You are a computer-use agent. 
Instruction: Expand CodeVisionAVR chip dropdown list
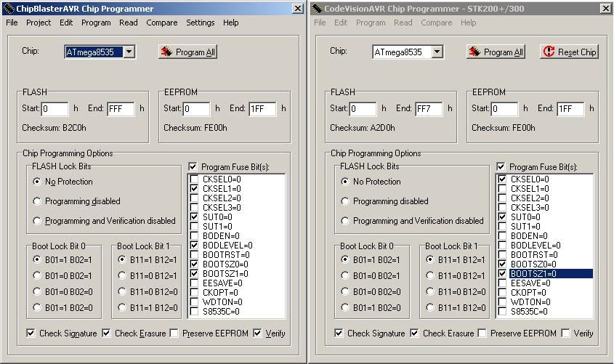click(437, 52)
